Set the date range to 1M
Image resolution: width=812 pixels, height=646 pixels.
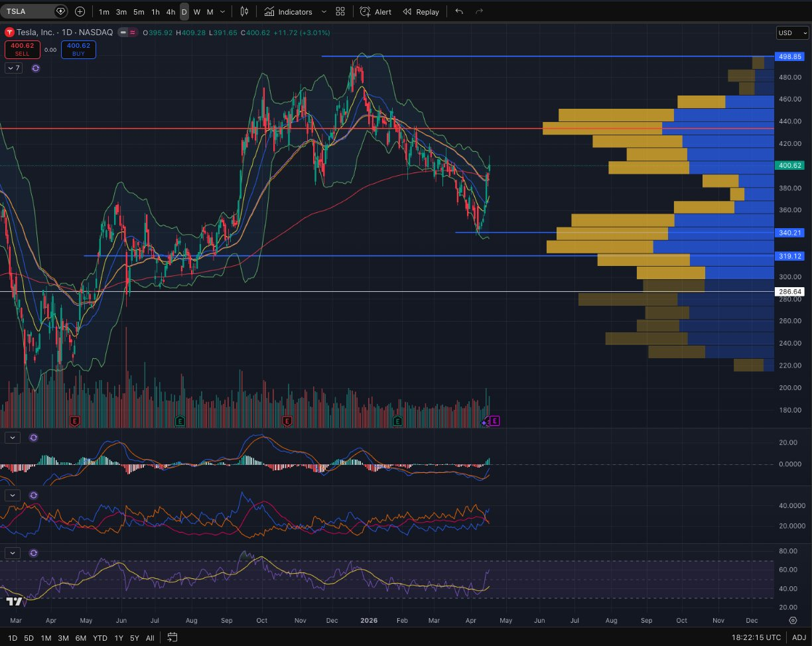pos(46,637)
